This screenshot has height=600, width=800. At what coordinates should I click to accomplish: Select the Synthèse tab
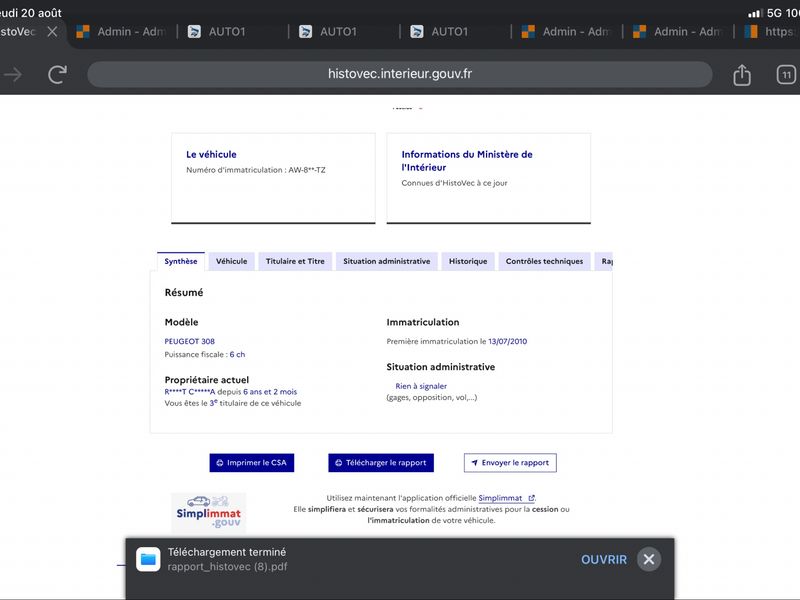181,261
